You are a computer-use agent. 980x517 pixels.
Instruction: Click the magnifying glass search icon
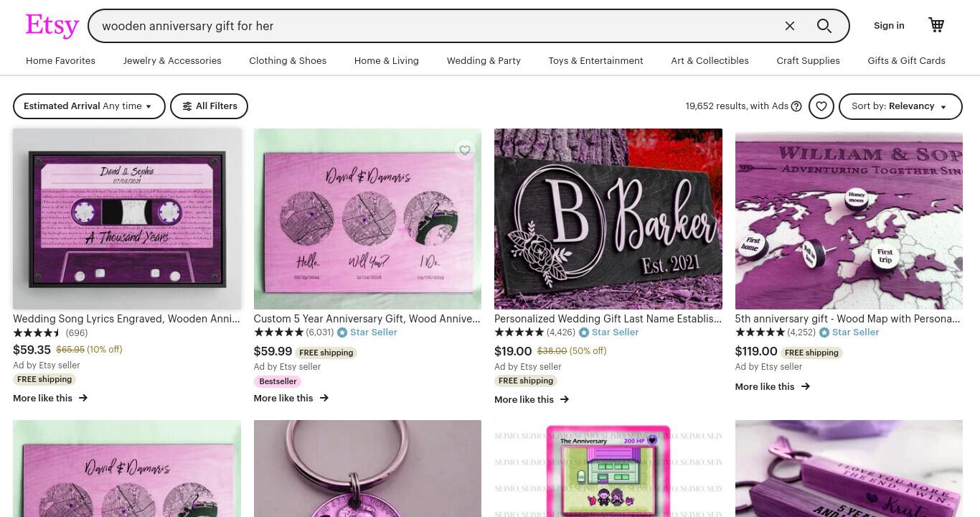click(x=824, y=26)
